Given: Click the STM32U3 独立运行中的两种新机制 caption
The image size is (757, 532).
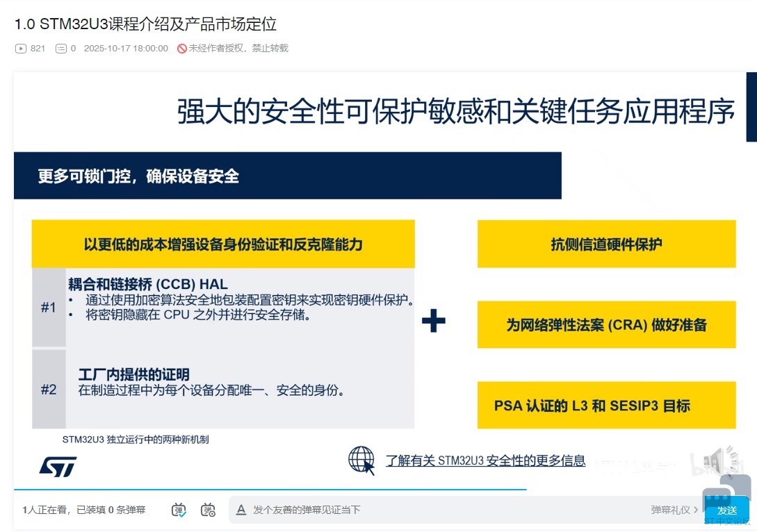Looking at the screenshot, I should pos(136,440).
